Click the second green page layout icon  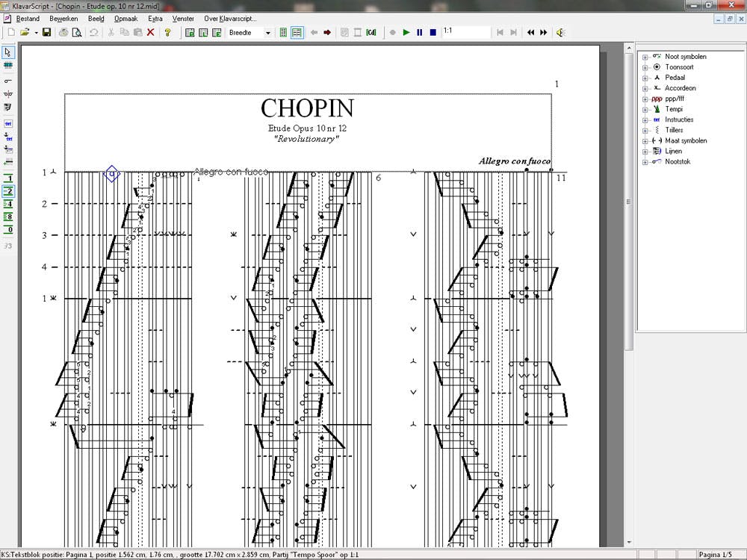[x=203, y=32]
